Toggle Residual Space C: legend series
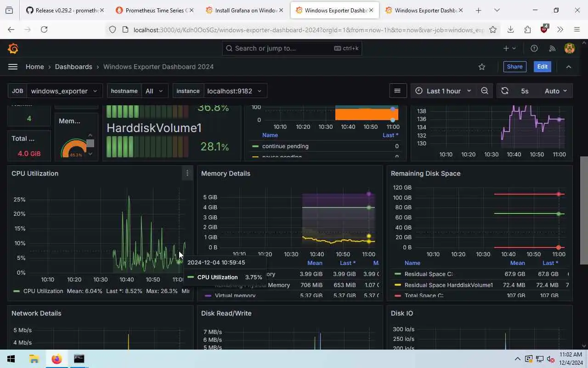 coord(429,274)
